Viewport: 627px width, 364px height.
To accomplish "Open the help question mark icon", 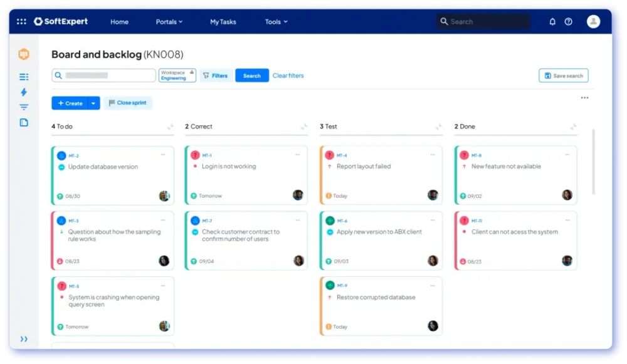I will tap(568, 21).
